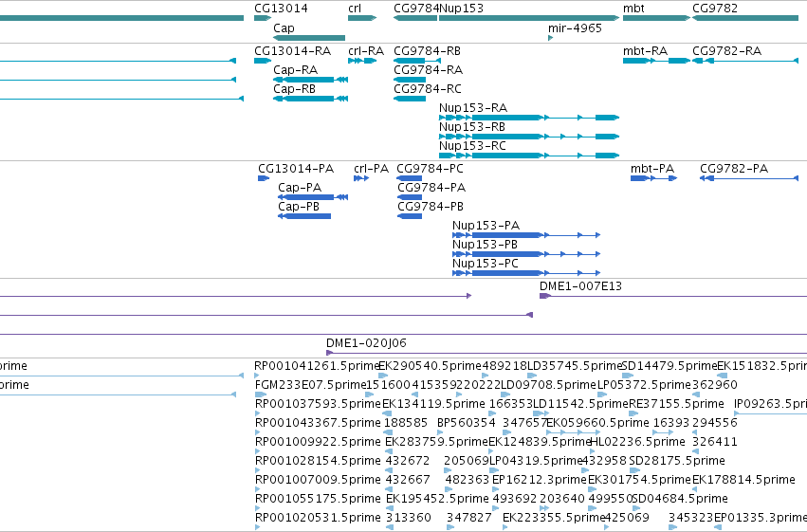Select the SD28175.5prime cDNA label
Screen dimensions: 807x532
coord(677,462)
